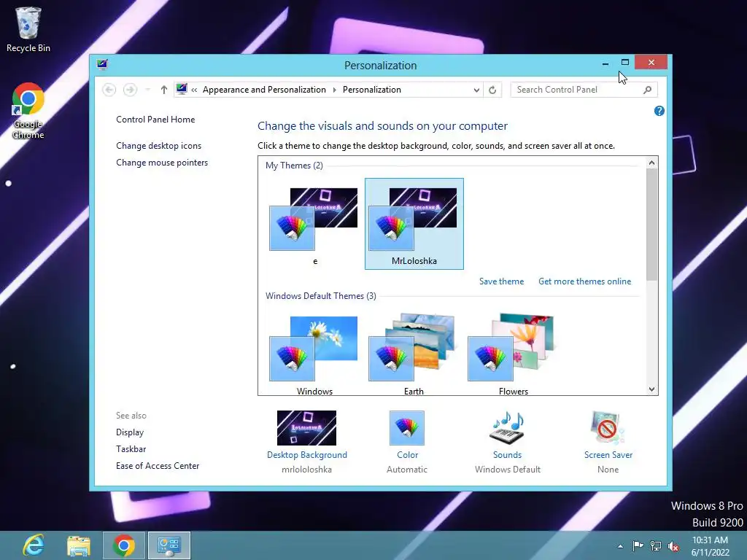Show hidden tray icons arrow
This screenshot has height=560, width=747.
620,546
